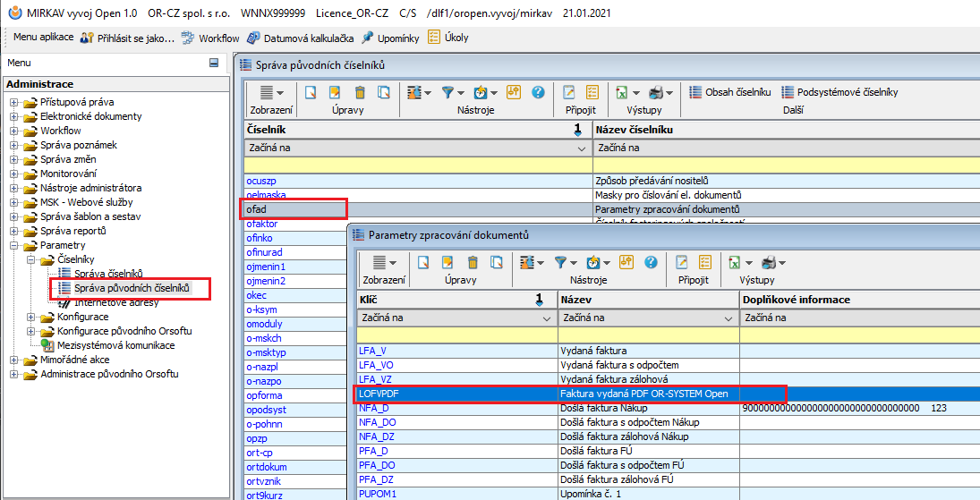Click the printer icon in Správa původních číselníků toolbar

[x=656, y=92]
